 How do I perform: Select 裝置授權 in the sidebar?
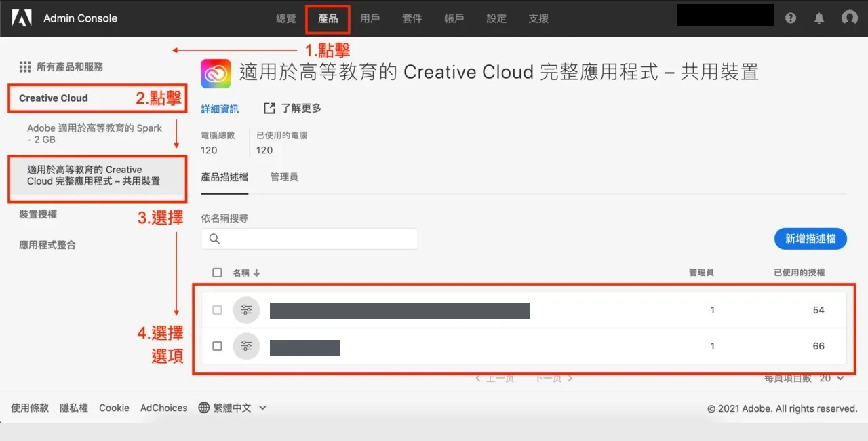click(x=38, y=214)
